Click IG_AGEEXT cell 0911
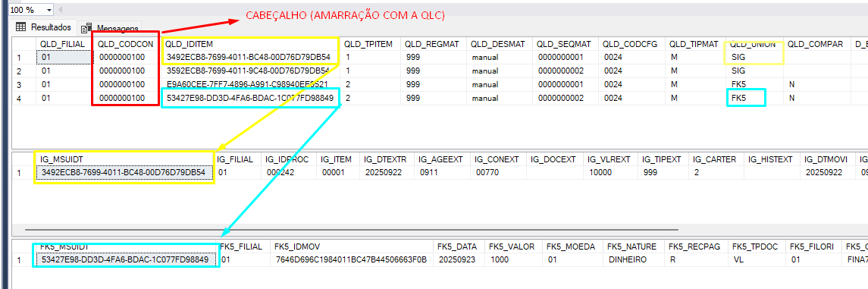 (x=443, y=173)
